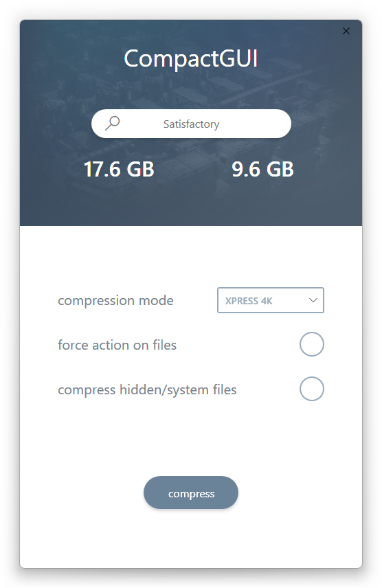Click the 9.6 GB estimated size
This screenshot has width=382, height=588.
click(262, 169)
